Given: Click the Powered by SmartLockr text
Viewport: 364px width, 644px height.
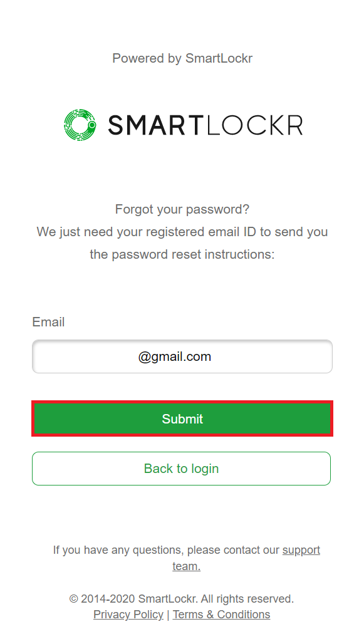Looking at the screenshot, I should (182, 58).
